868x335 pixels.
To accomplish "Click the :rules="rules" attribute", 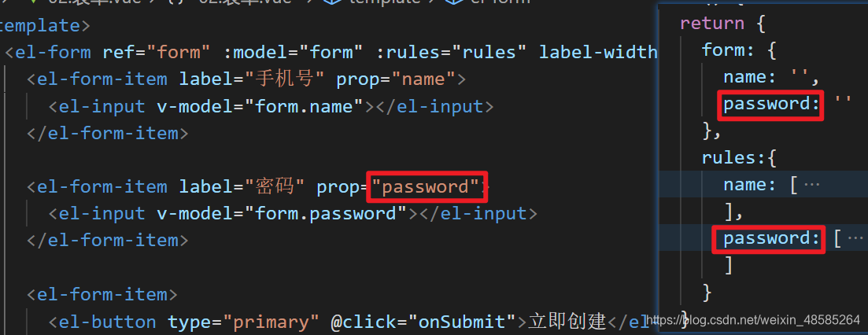I will [x=451, y=53].
